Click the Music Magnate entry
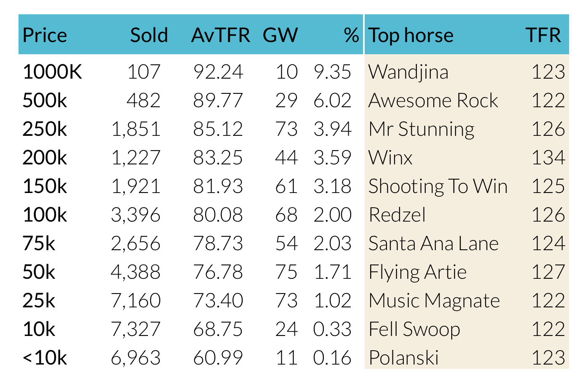Screen dimensions: 588x386 [434, 301]
